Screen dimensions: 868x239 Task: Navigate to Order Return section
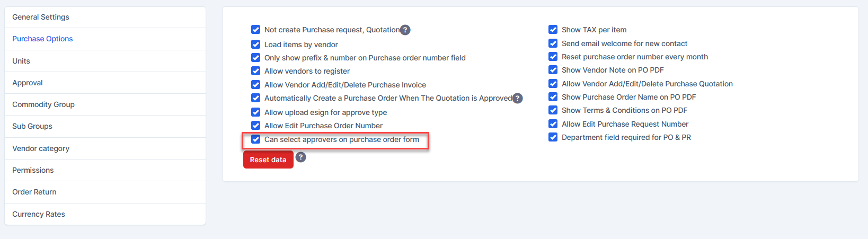pos(34,192)
